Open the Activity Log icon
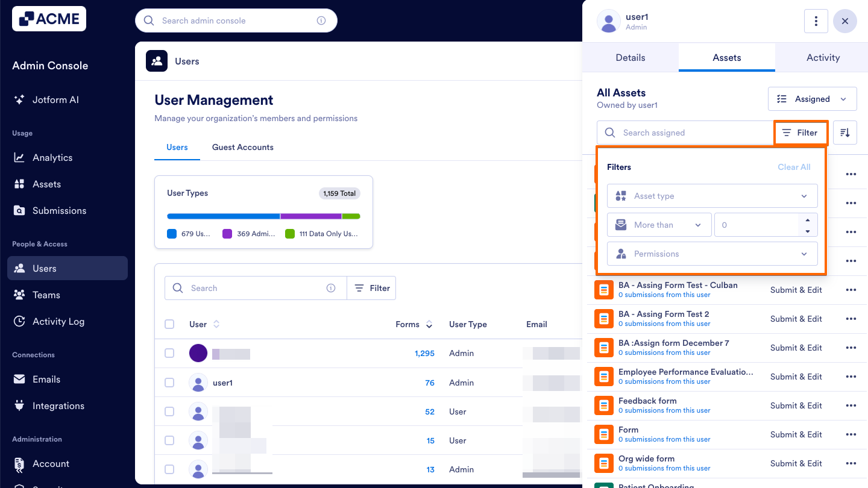Viewport: 868px width, 488px height. point(19,321)
